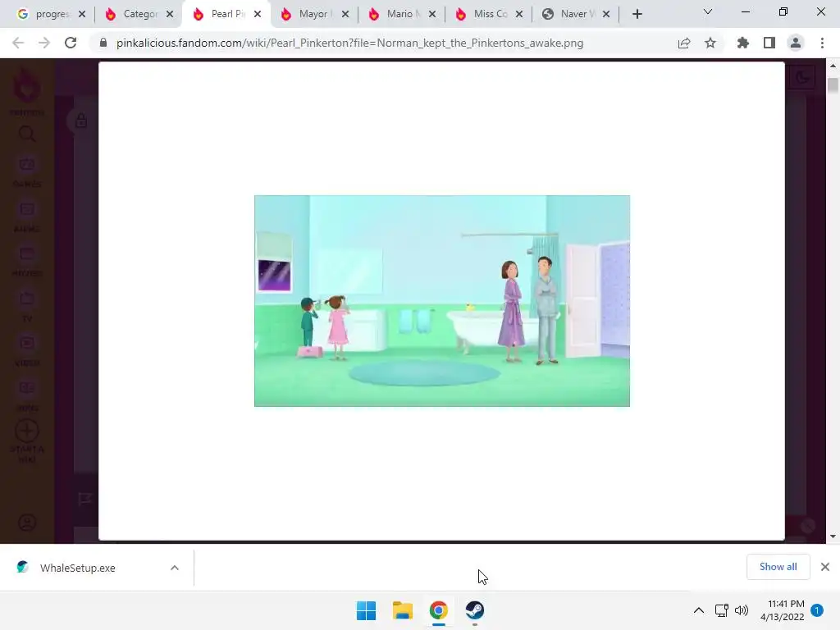View site information via the lock icon
Screen dimensions: 840x630
pos(103,43)
